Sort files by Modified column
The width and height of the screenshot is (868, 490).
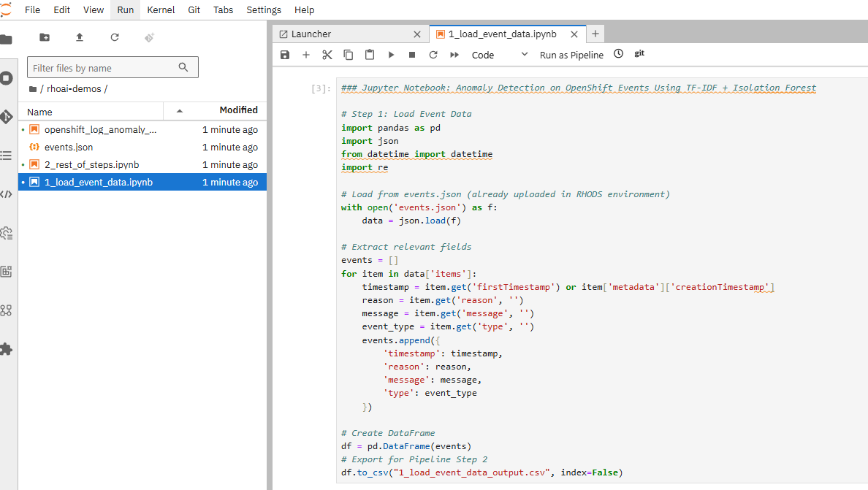click(x=238, y=110)
